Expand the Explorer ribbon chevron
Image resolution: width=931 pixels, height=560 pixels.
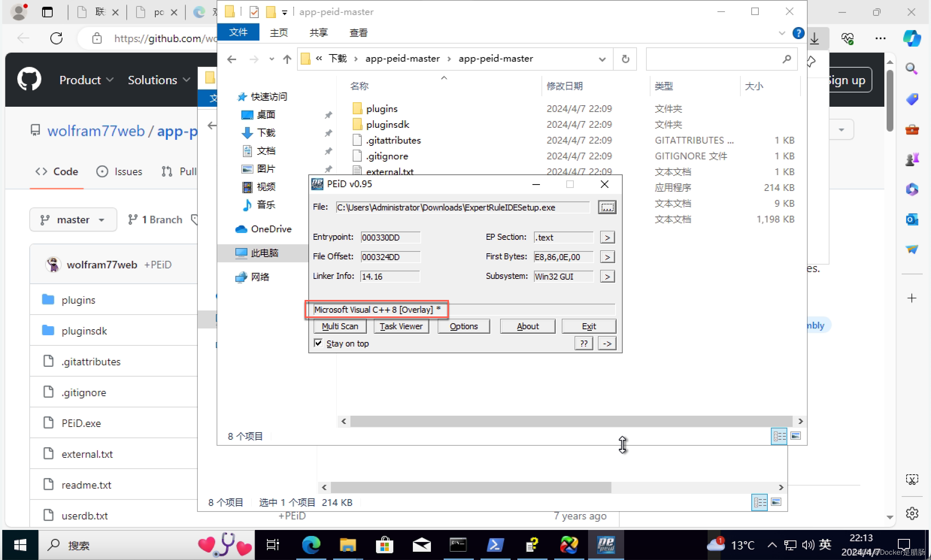782,33
